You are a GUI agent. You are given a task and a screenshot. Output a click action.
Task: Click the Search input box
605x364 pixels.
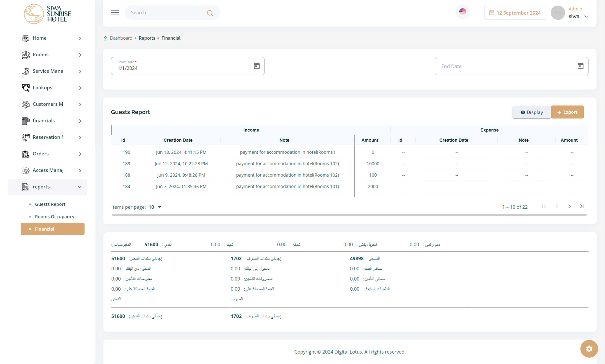tap(172, 13)
